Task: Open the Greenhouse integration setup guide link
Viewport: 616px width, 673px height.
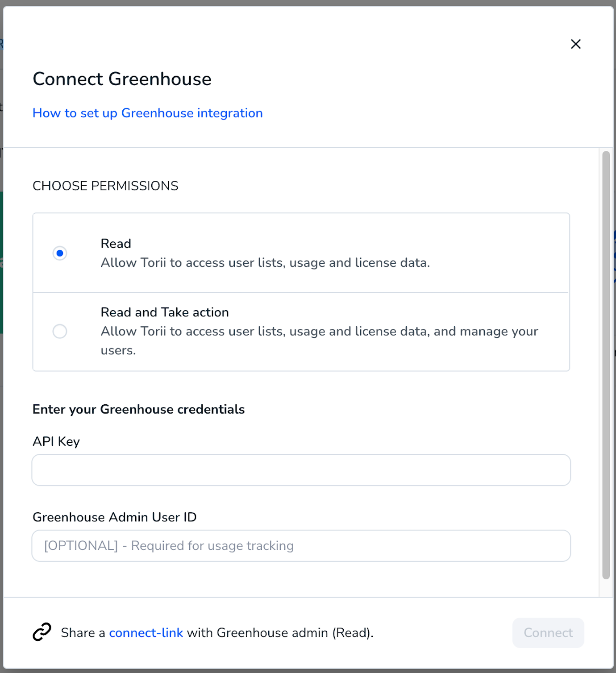Action: (147, 113)
